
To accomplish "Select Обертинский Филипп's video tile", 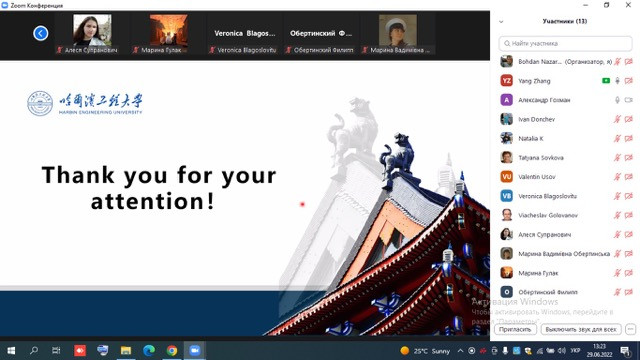I will (x=321, y=34).
